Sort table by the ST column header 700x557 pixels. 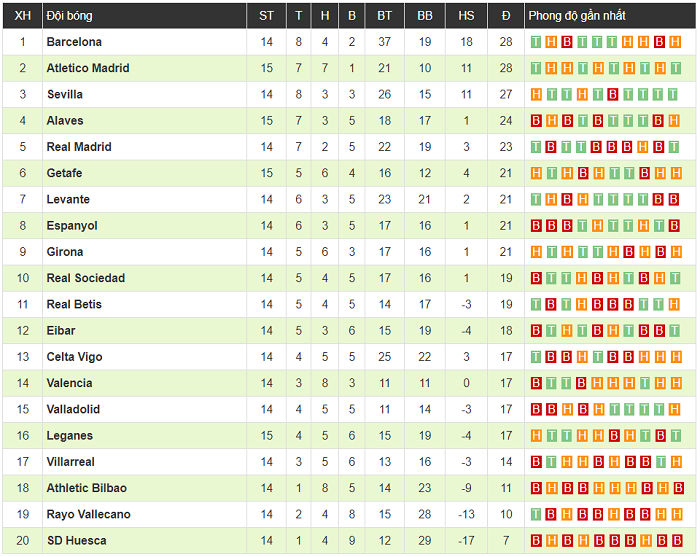[x=266, y=15]
